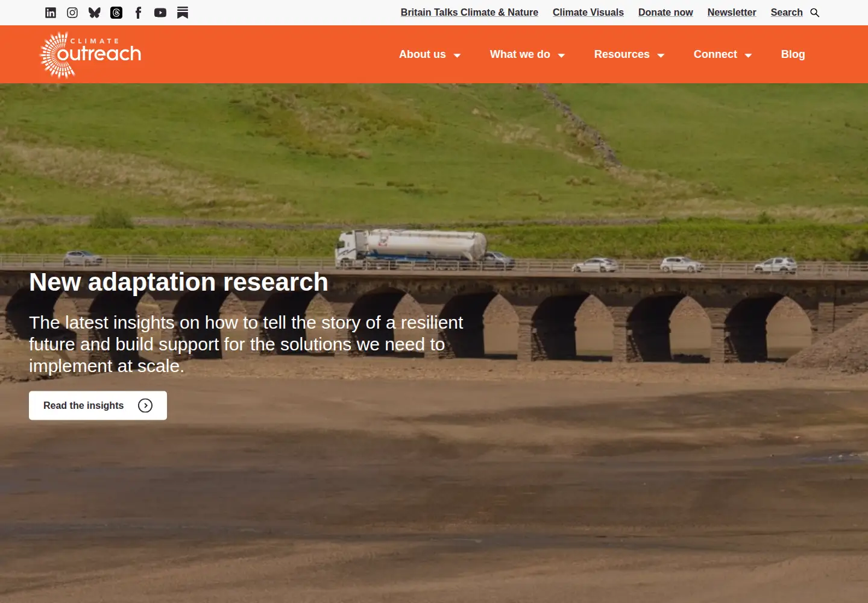The height and width of the screenshot is (603, 868).
Task: Open the Substack icon
Action: click(x=183, y=13)
